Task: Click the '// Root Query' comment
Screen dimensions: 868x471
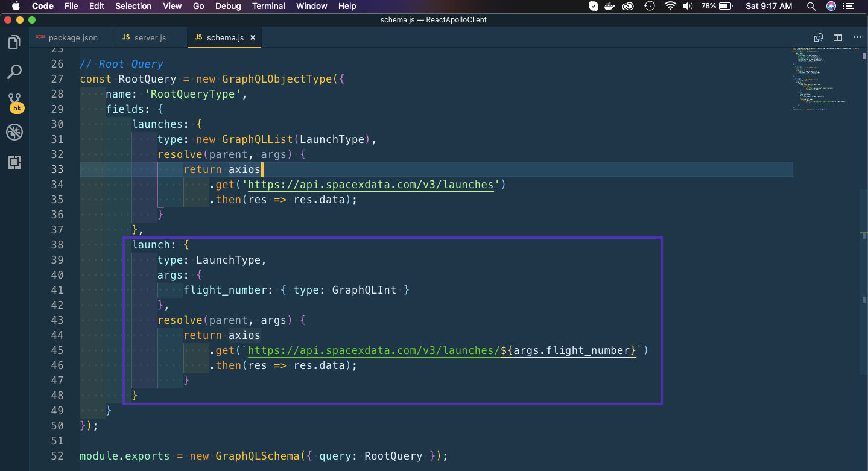Action: (x=121, y=64)
